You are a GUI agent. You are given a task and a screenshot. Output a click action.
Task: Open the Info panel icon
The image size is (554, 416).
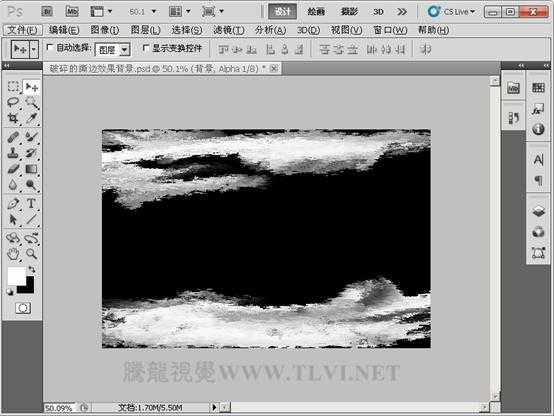click(538, 129)
